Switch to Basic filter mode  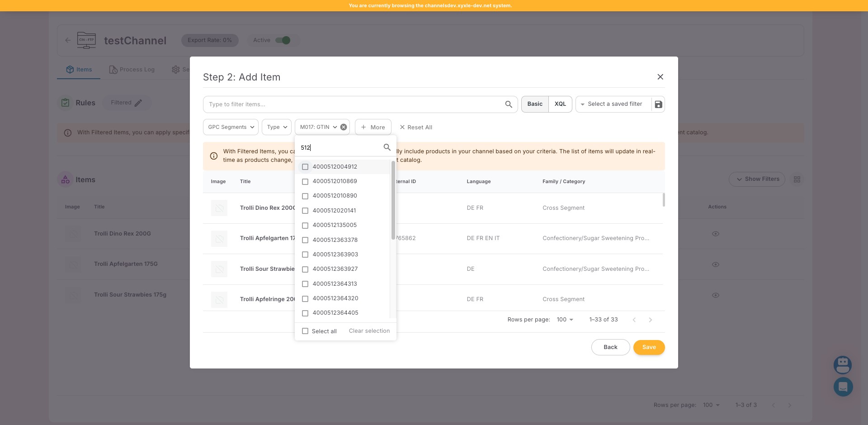[x=534, y=104]
